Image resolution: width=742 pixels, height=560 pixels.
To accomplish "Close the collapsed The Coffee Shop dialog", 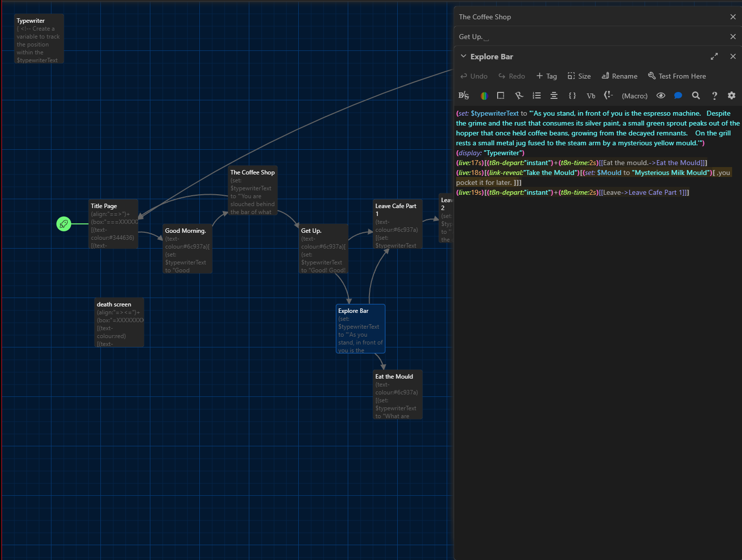I will [733, 17].
